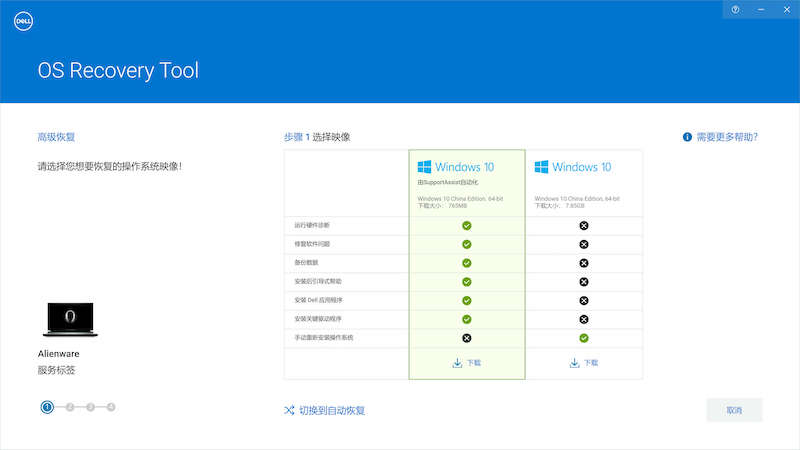Click the 安装 Dell 应用程序 row label
The width and height of the screenshot is (800, 450).
318,300
